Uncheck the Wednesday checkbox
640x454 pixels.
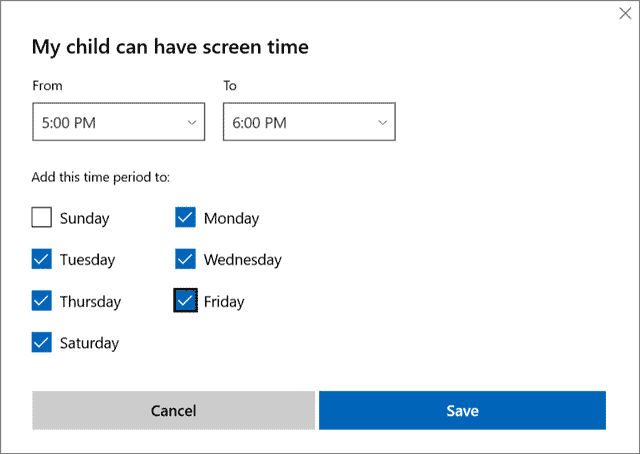coord(185,259)
